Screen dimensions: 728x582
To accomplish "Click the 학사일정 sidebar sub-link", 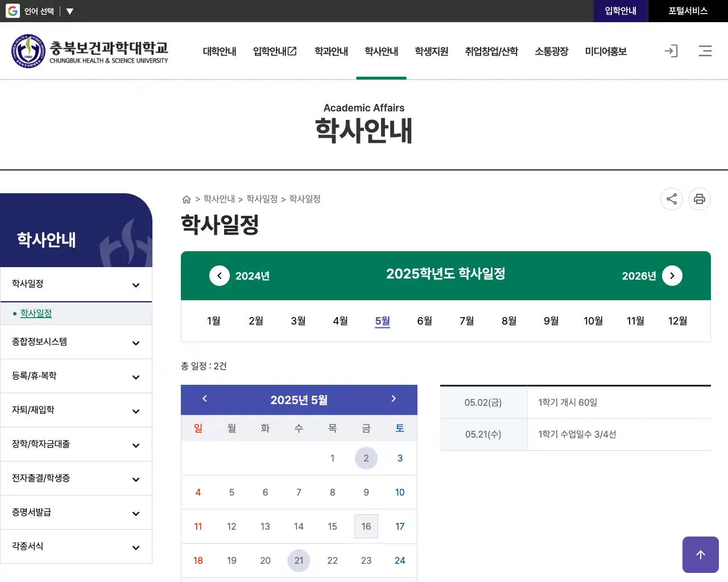I will (36, 313).
